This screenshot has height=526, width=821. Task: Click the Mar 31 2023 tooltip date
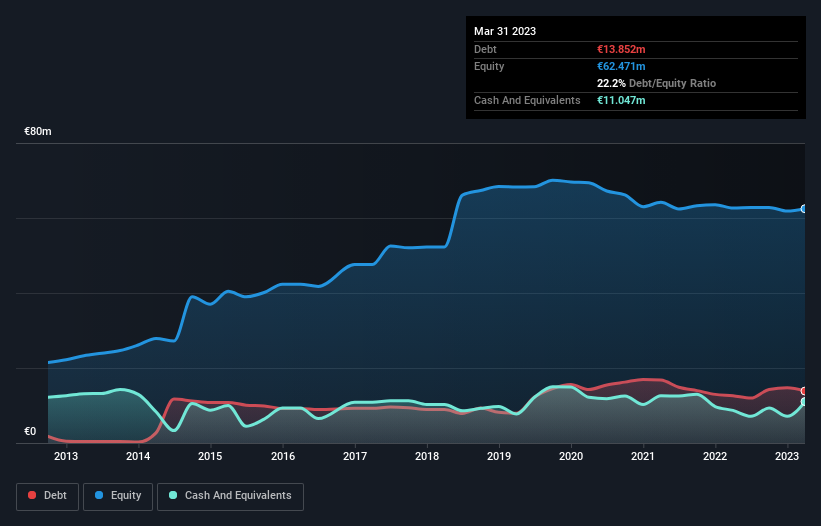click(x=505, y=31)
